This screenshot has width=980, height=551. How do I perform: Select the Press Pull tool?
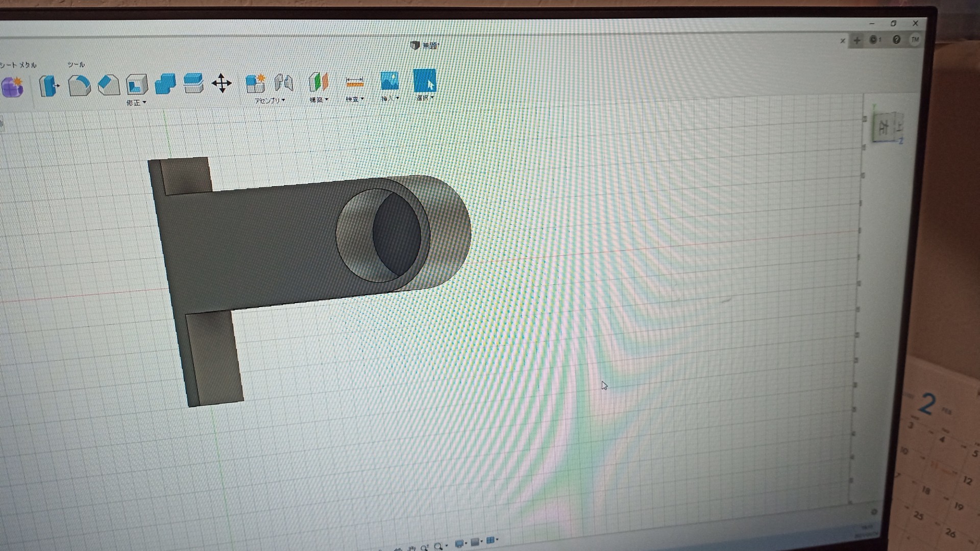coord(50,85)
